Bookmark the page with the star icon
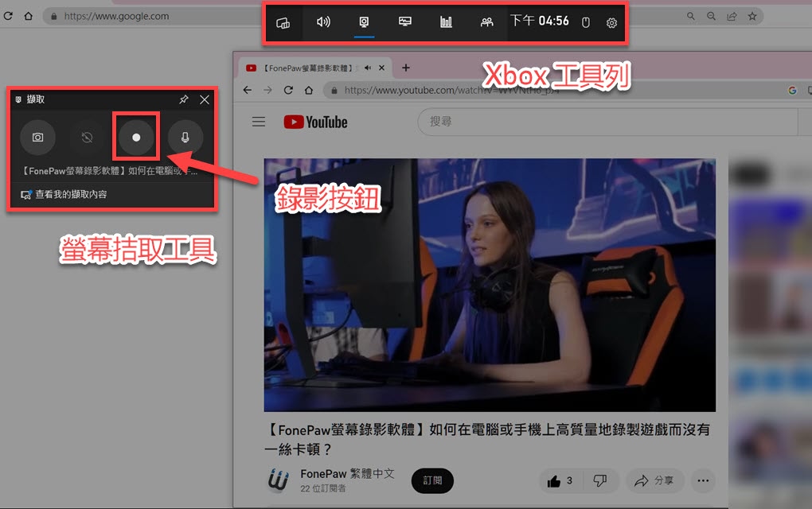The width and height of the screenshot is (812, 509). pyautogui.click(x=752, y=16)
